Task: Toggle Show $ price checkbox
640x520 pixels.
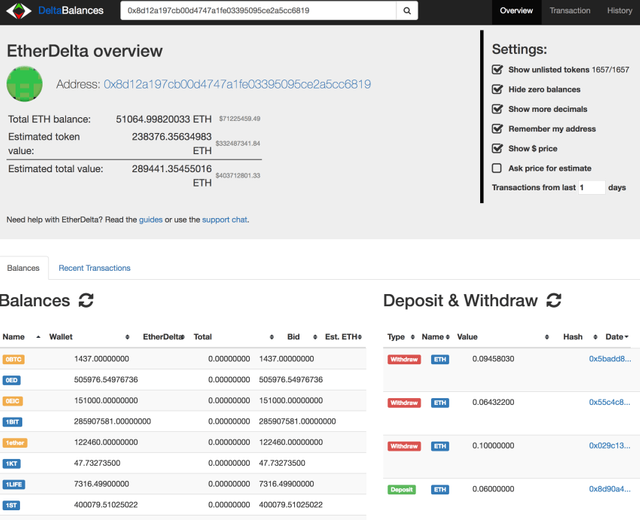Action: click(x=497, y=148)
